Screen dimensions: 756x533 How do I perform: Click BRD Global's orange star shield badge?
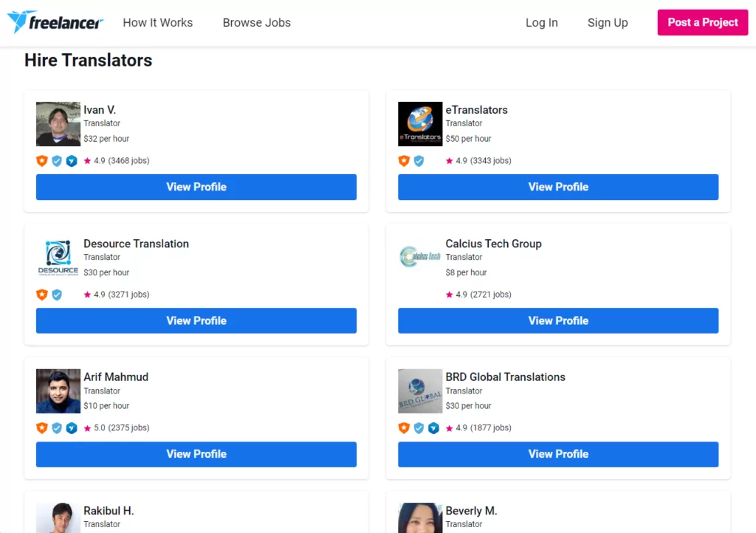click(x=404, y=427)
